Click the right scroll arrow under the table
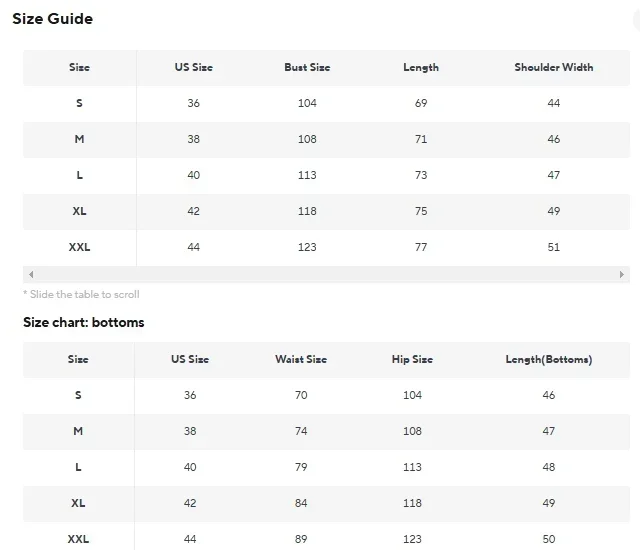 [622, 275]
